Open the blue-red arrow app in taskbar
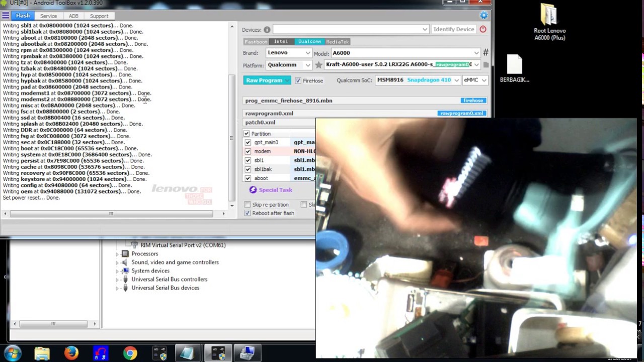644x362 pixels. click(x=101, y=353)
